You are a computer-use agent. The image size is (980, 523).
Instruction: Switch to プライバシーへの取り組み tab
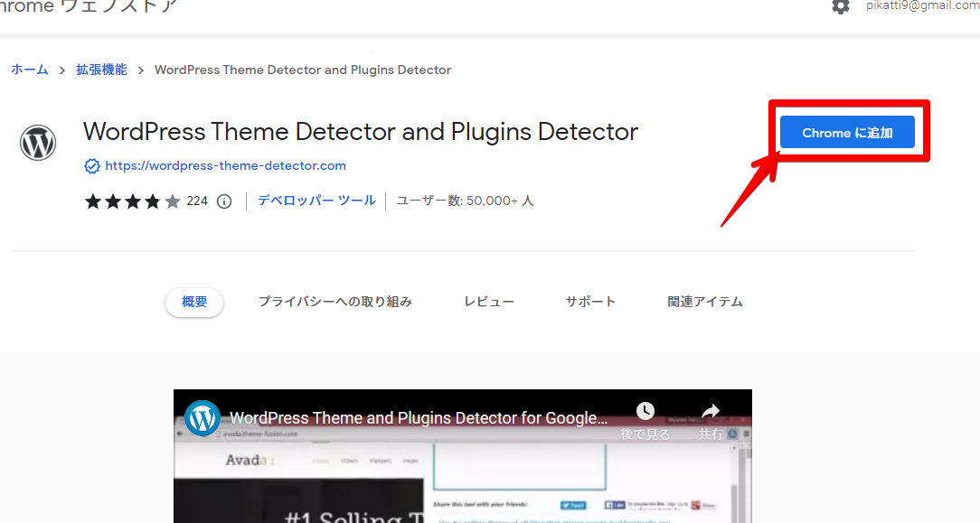pos(335,302)
